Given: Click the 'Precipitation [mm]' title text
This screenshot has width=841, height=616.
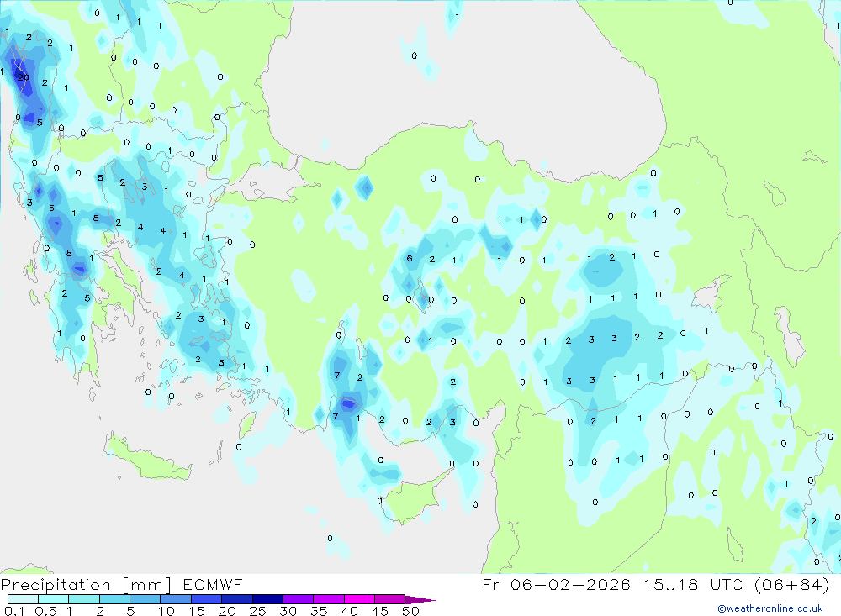Looking at the screenshot, I should 86,585.
